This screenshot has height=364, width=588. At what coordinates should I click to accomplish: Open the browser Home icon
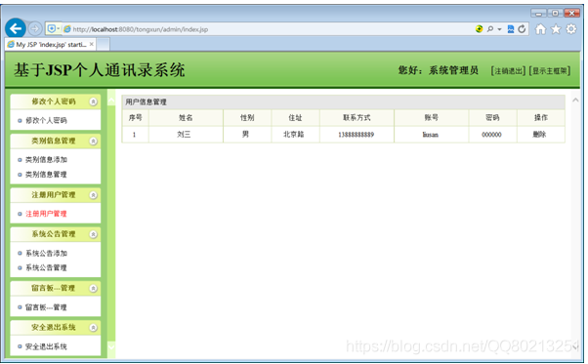[x=540, y=29]
